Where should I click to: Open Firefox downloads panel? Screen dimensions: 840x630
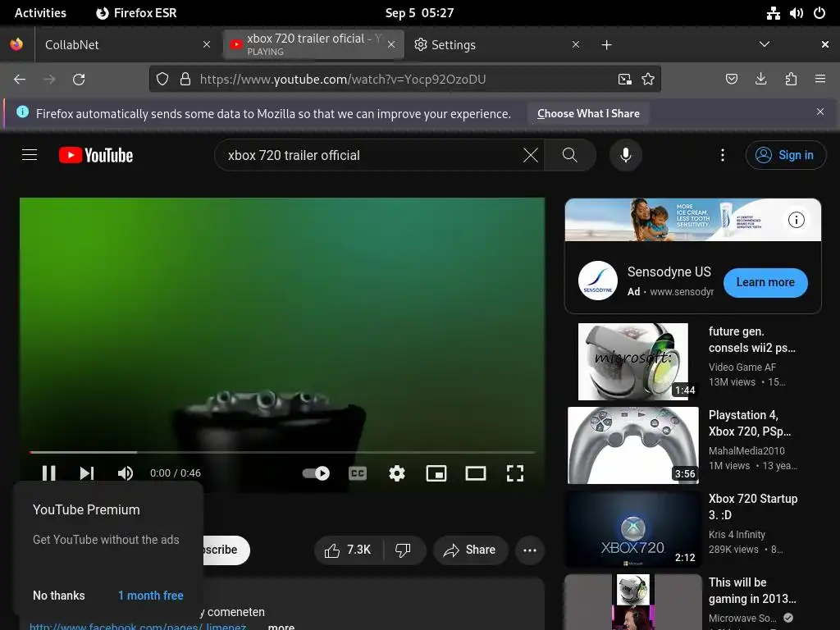pos(760,80)
